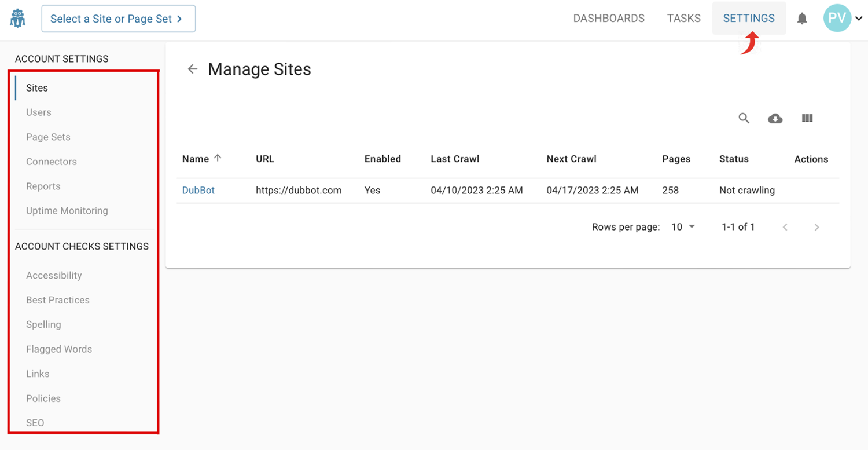Click the cloud download export icon

tap(775, 118)
